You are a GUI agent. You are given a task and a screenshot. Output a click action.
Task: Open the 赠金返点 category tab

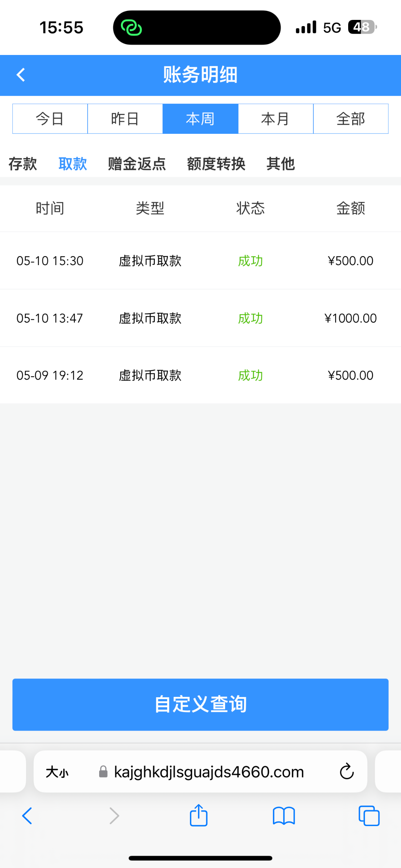coord(137,164)
